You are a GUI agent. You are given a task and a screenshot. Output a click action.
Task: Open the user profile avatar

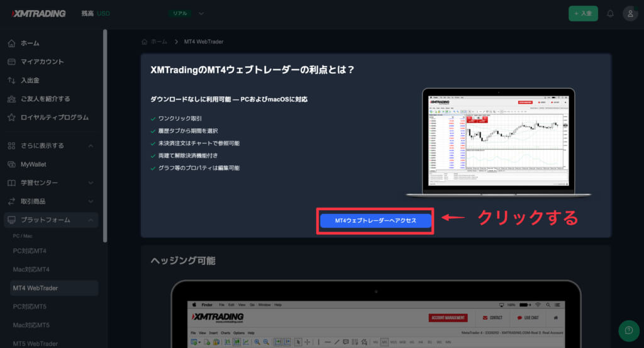coord(630,14)
